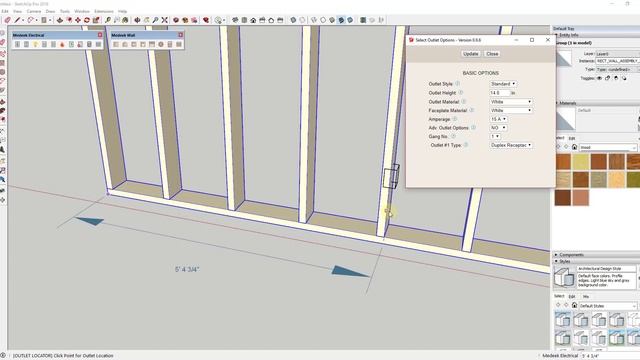
Task: Toggle entity visibility eye in Entity Info
Action: 599,78
